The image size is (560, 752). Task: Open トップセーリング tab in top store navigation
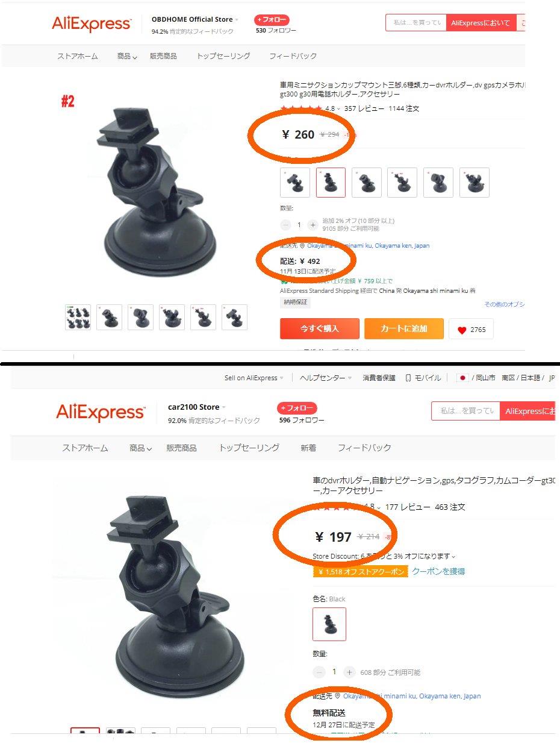pos(223,56)
